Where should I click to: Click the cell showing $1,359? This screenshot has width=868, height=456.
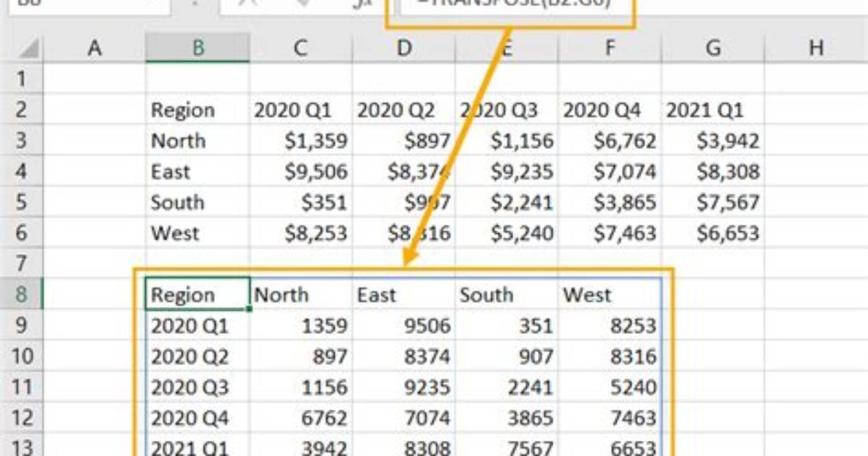point(300,141)
